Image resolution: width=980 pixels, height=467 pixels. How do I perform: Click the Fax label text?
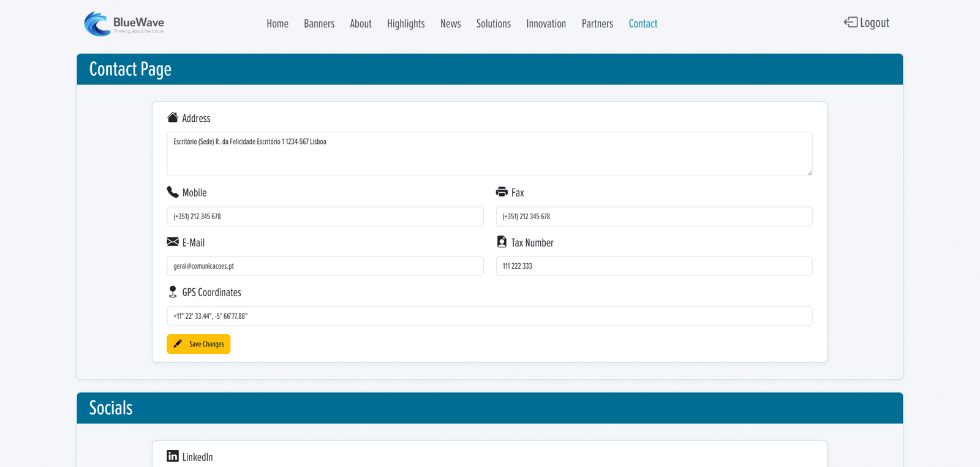tap(518, 193)
